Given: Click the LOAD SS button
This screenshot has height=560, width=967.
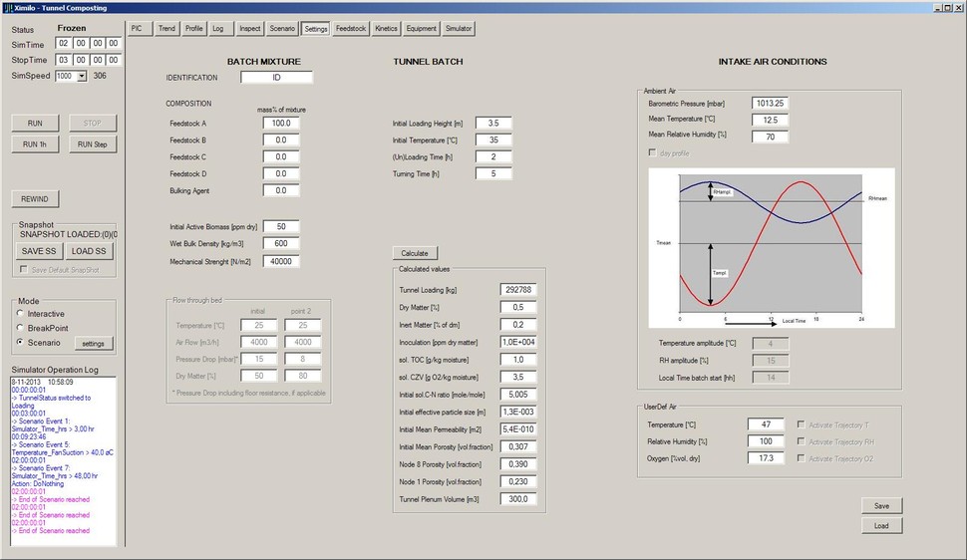Looking at the screenshot, I should [x=89, y=251].
